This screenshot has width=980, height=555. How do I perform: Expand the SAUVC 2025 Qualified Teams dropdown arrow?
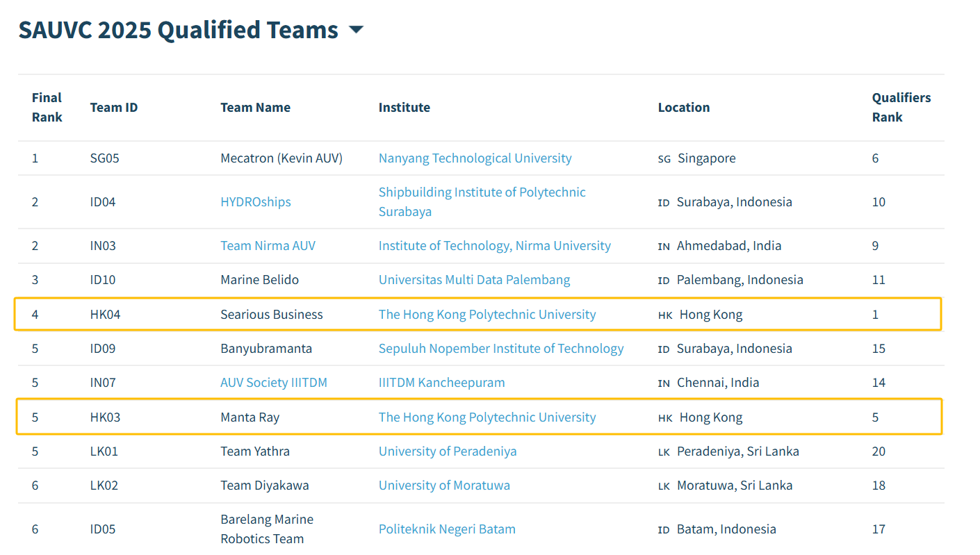click(x=355, y=30)
